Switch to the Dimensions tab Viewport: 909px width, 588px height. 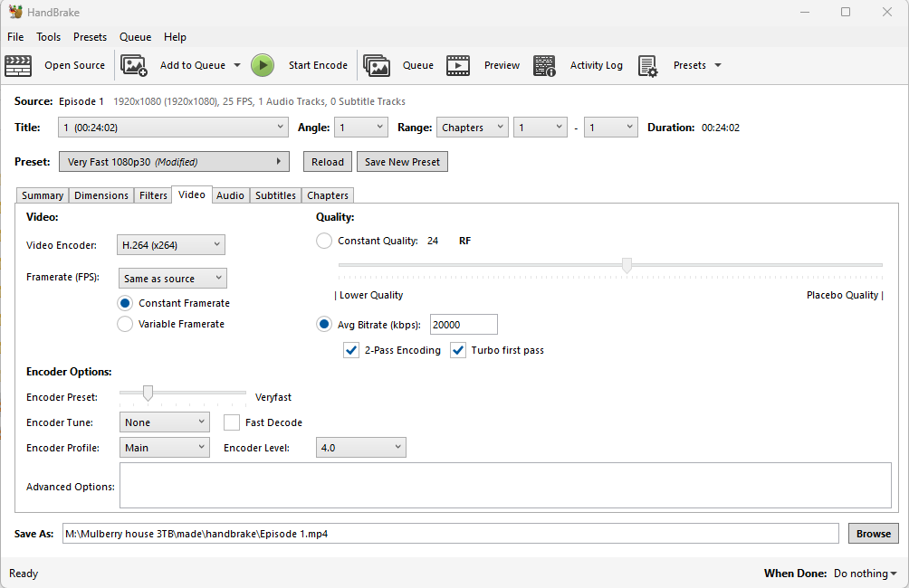click(x=101, y=195)
